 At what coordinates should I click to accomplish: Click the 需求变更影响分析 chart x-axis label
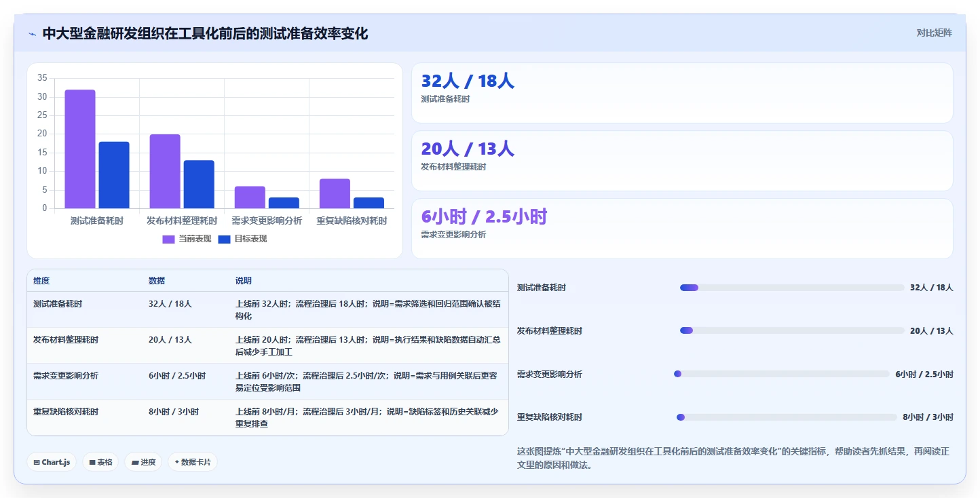pyautogui.click(x=267, y=221)
